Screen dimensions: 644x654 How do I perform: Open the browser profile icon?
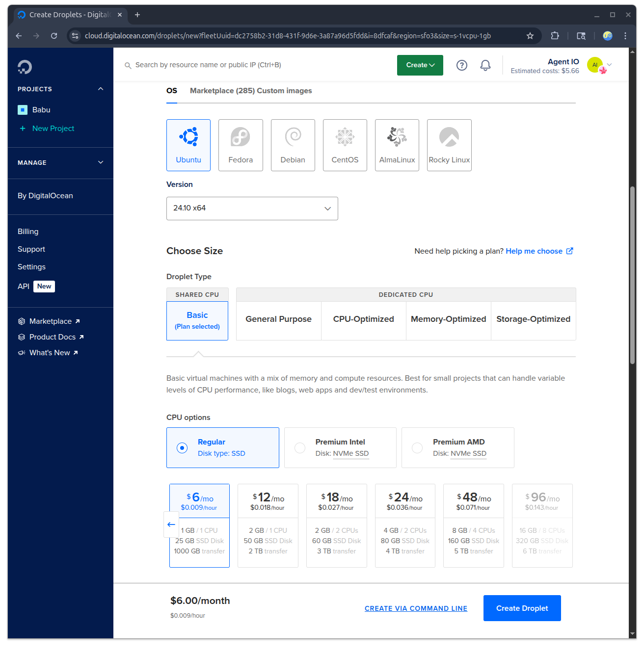click(x=608, y=36)
